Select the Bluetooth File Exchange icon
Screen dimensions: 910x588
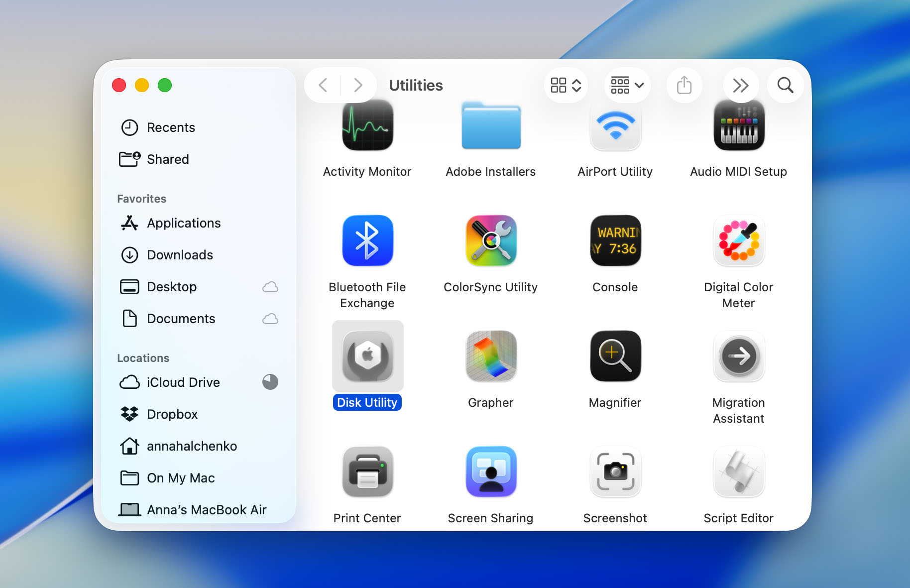click(x=367, y=240)
